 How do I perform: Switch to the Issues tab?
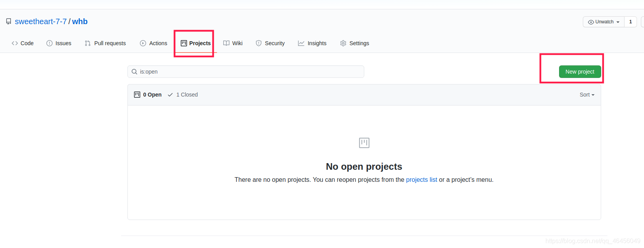59,43
